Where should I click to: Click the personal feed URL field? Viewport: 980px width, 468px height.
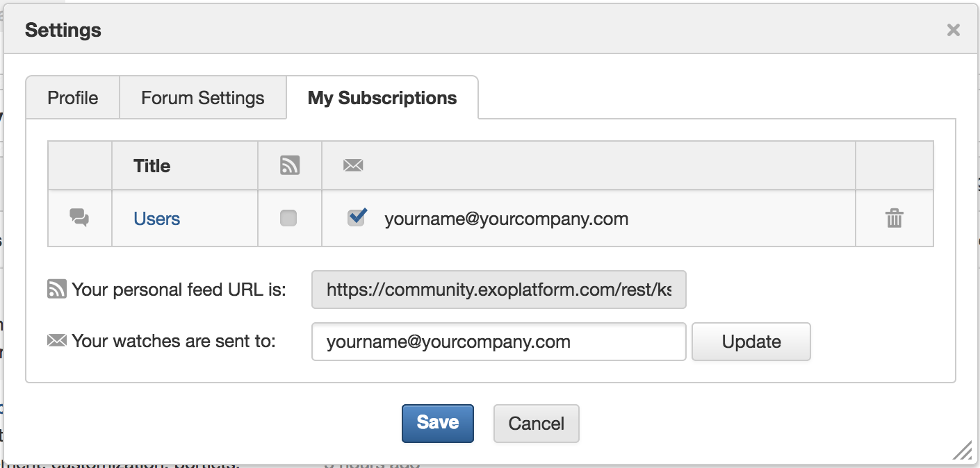tap(499, 290)
